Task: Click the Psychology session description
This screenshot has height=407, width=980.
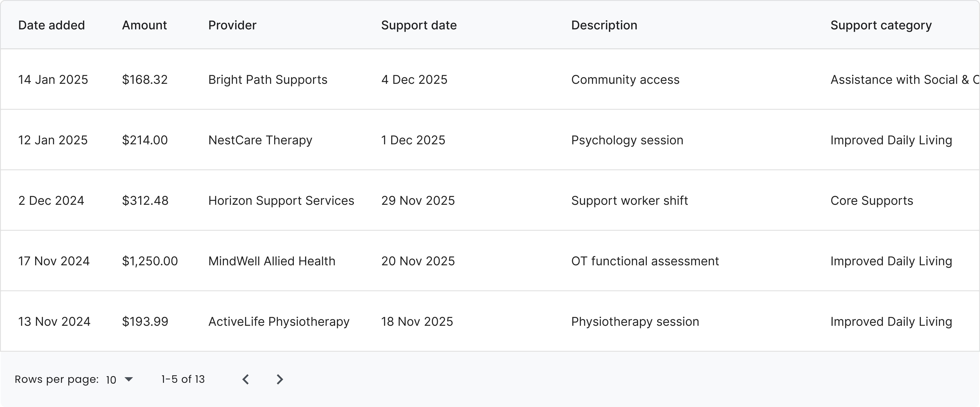Action: tap(627, 140)
